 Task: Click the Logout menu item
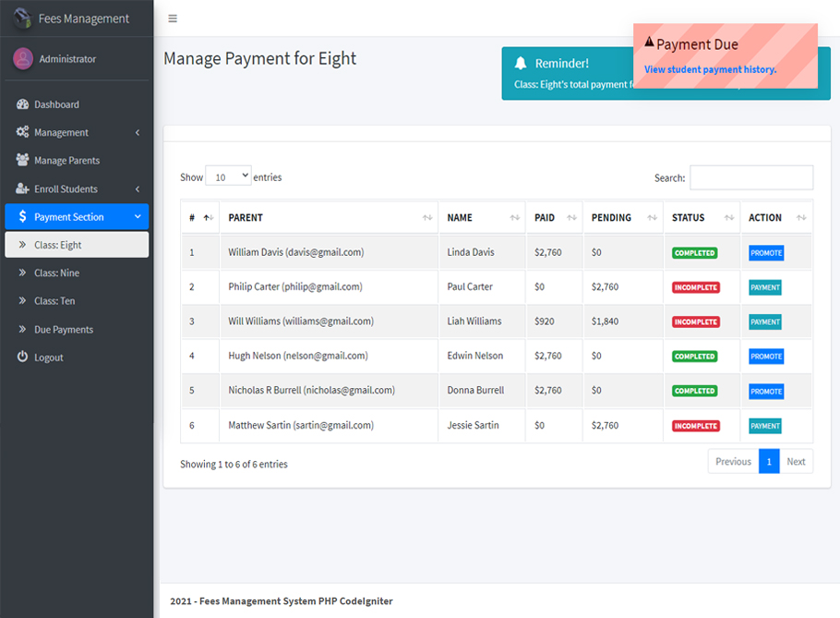[x=77, y=357]
